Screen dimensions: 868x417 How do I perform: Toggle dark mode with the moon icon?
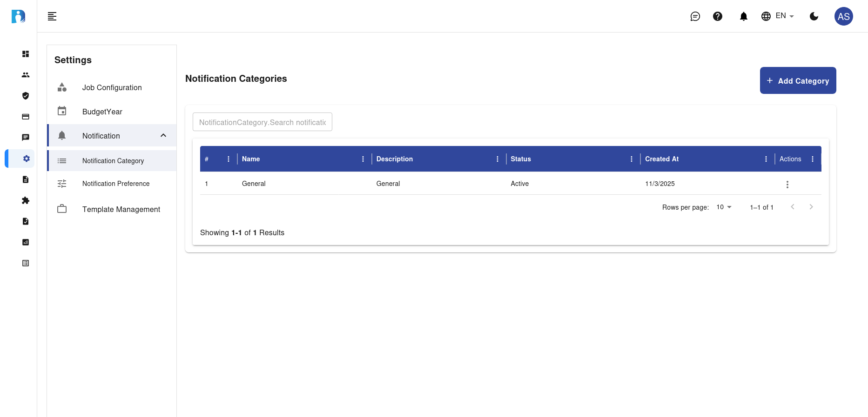click(814, 17)
